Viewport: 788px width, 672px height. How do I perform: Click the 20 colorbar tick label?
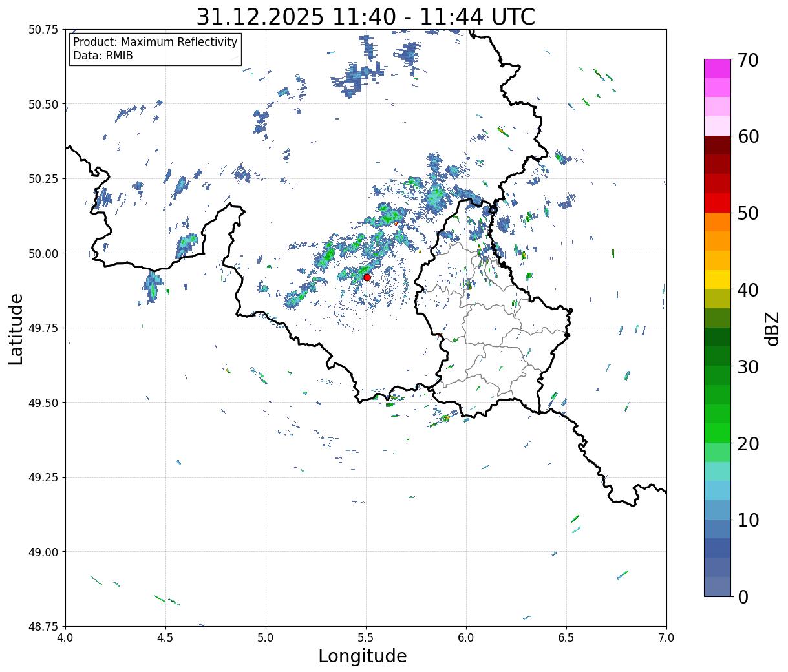click(x=748, y=443)
